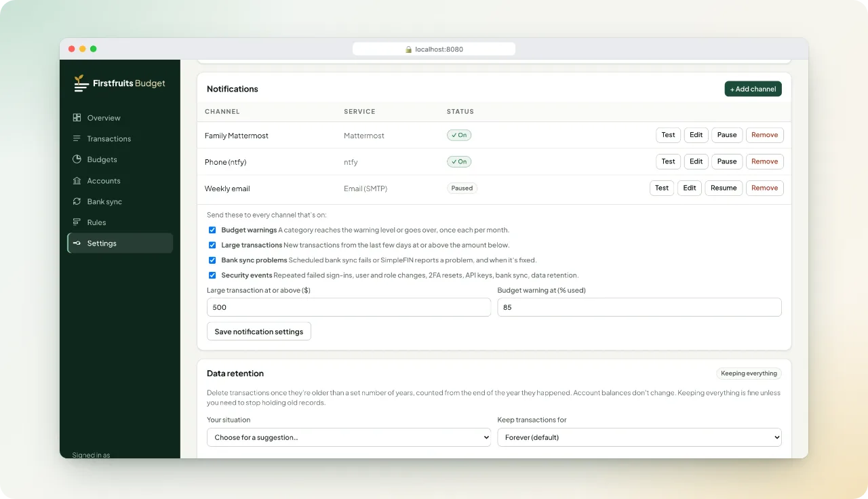The height and width of the screenshot is (499, 868).
Task: Click the localhost:8080 address bar
Action: tap(434, 49)
